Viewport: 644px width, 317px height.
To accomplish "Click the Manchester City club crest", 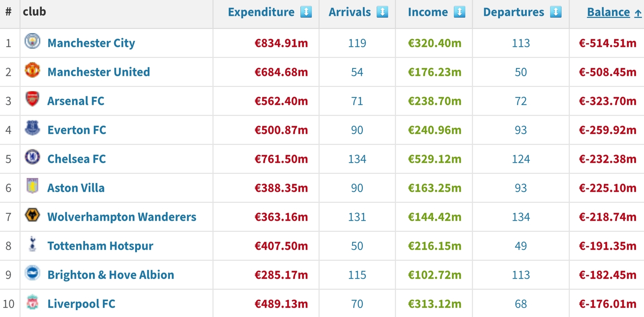I will (32, 41).
